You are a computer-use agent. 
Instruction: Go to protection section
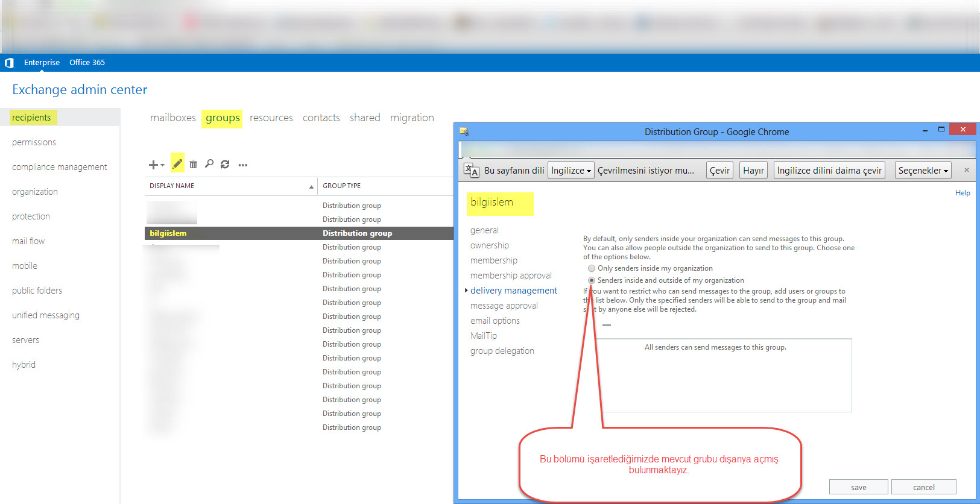31,216
